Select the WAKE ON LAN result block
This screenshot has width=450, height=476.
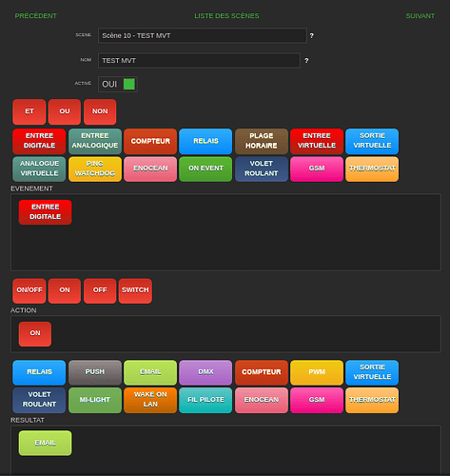(150, 400)
